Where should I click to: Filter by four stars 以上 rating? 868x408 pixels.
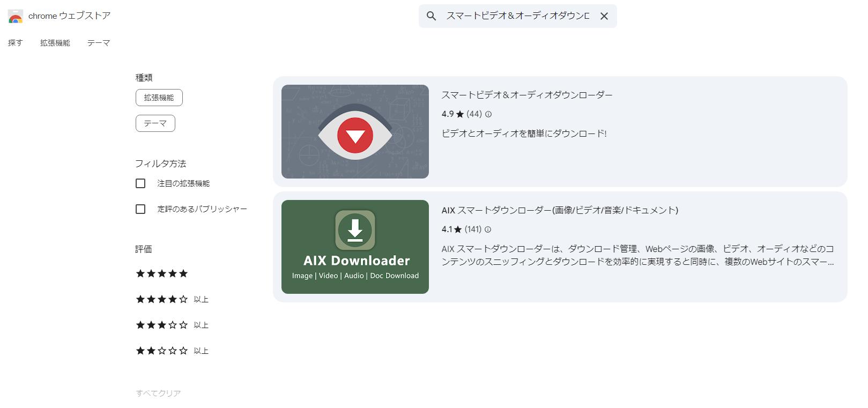pos(172,299)
